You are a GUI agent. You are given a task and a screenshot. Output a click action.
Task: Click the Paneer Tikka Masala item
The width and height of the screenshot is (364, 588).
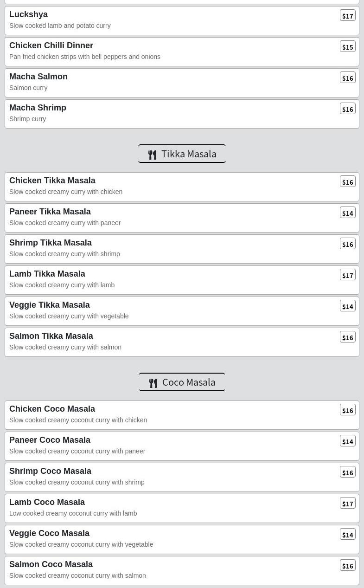(x=50, y=212)
